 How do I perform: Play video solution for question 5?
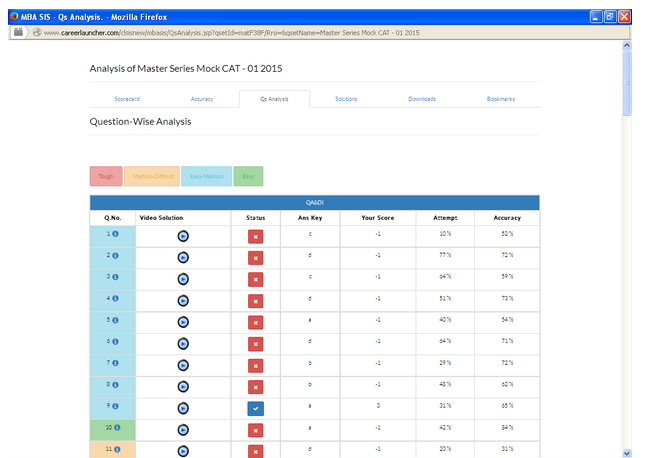(x=183, y=322)
